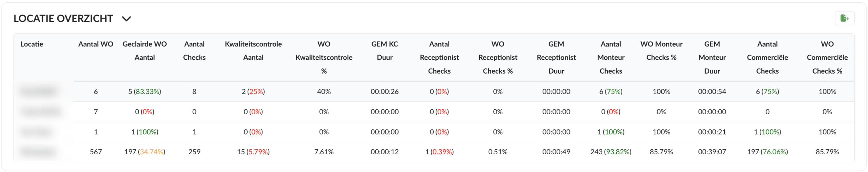868x172 pixels.
Task: Click WO Monteur Checks % column header
Action: point(661,51)
